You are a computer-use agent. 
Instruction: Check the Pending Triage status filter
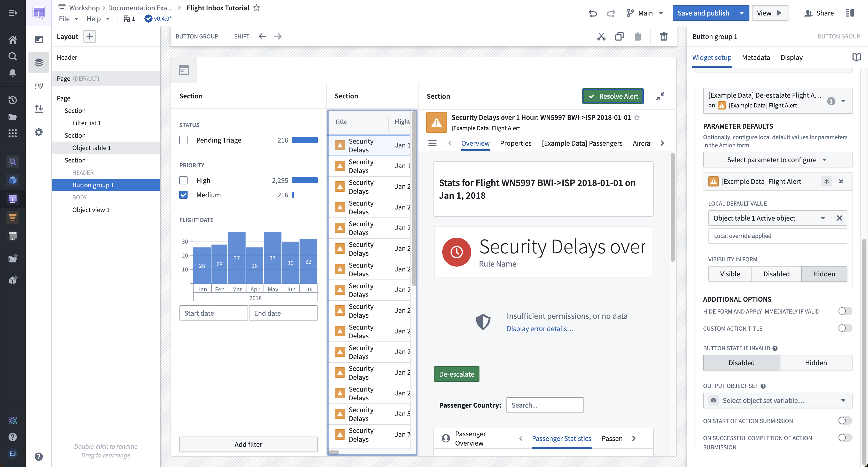pos(183,140)
